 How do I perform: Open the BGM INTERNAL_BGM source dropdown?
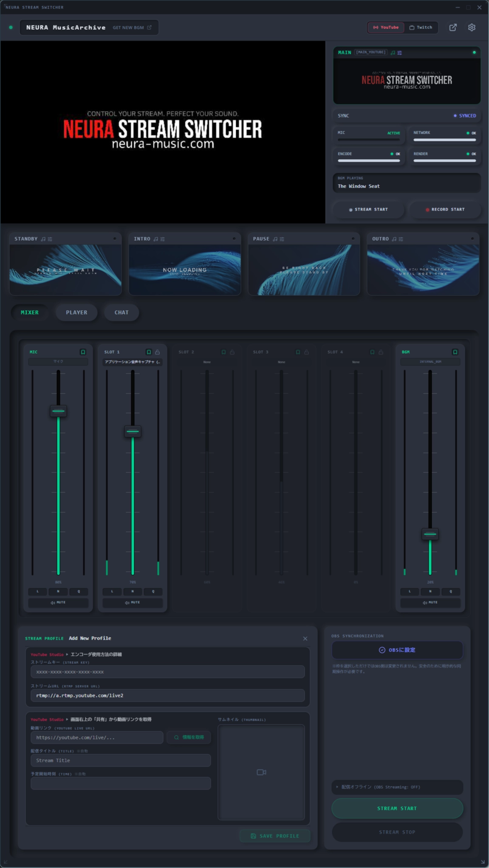(430, 362)
